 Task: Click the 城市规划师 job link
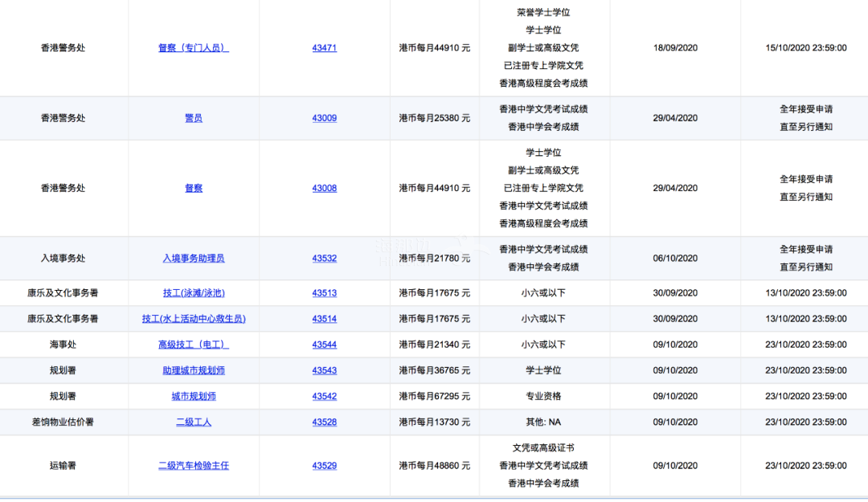(x=193, y=396)
